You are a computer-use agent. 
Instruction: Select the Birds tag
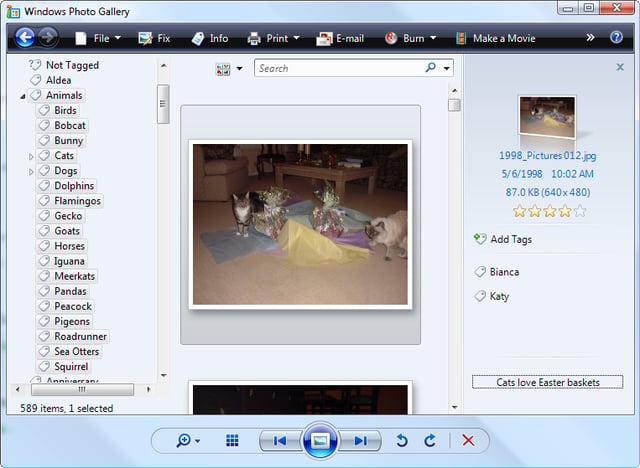[x=57, y=110]
